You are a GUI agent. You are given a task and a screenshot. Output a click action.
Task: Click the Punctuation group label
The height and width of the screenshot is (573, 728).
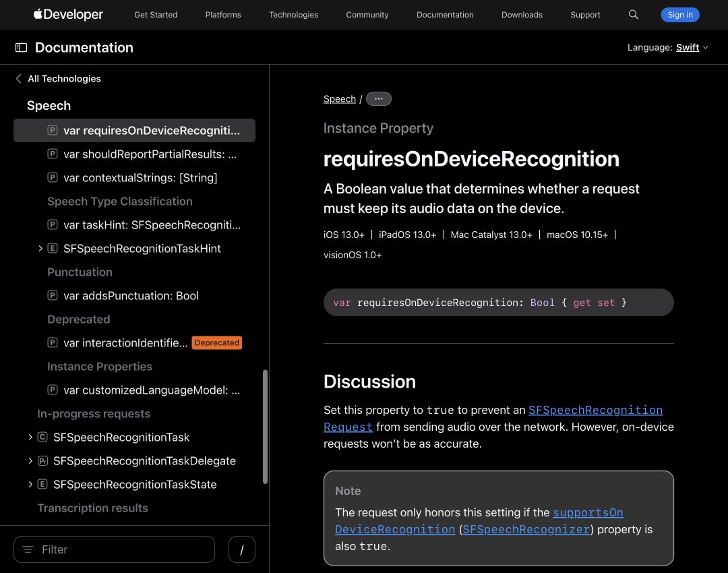click(x=80, y=272)
